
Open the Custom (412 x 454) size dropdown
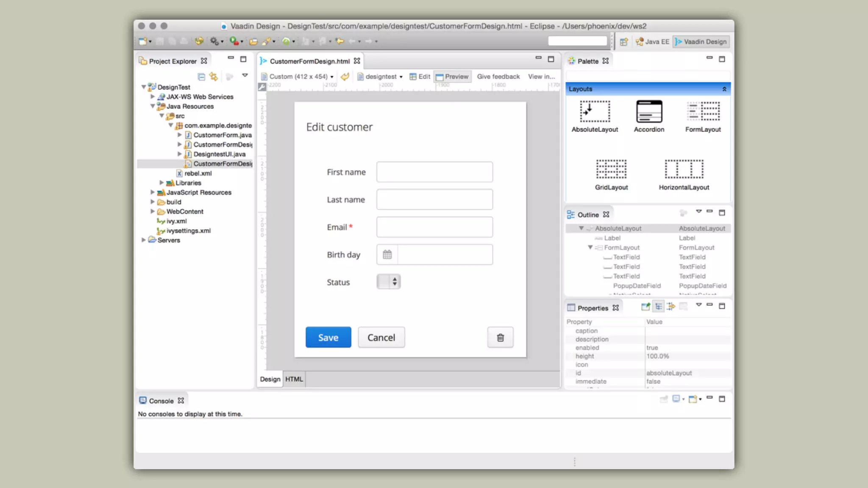point(300,77)
